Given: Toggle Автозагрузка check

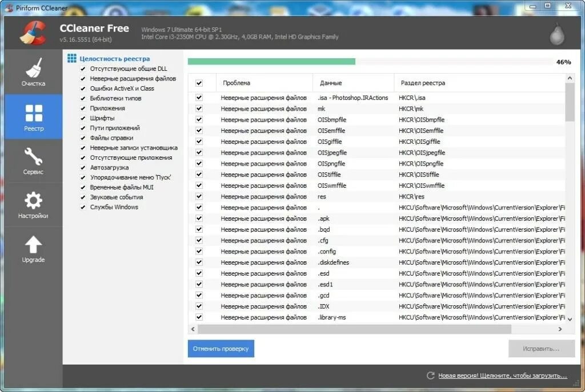Looking at the screenshot, I should [x=83, y=168].
